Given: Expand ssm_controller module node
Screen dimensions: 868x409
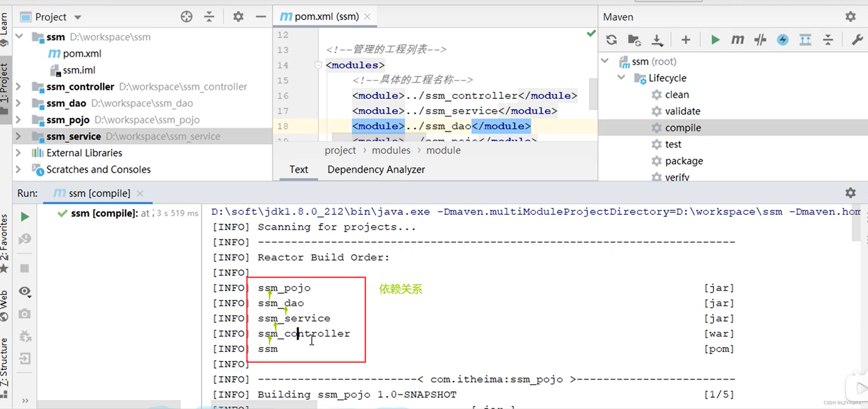Looking at the screenshot, I should 18,87.
